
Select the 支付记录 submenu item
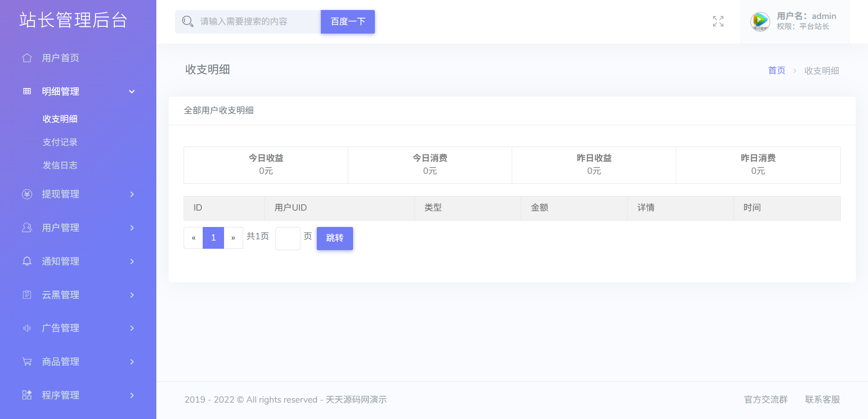click(60, 142)
